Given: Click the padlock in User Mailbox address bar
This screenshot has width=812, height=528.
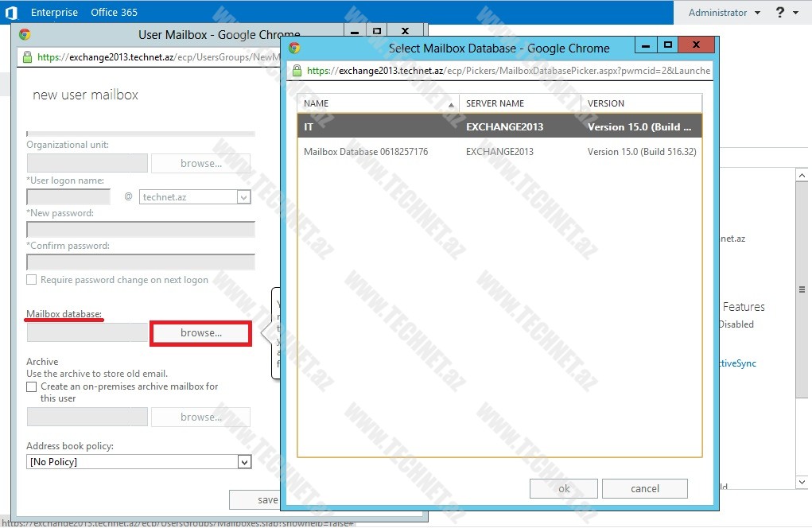Looking at the screenshot, I should 28,57.
